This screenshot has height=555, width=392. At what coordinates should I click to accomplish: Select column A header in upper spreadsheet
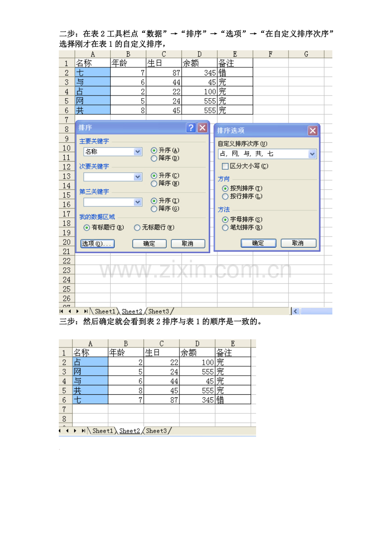pos(92,54)
